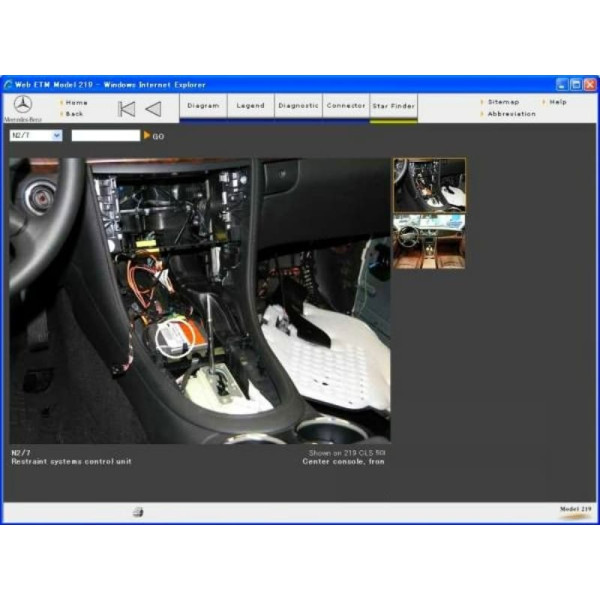This screenshot has width=600, height=600.
Task: Switch to the Diagram tab
Action: 203,106
